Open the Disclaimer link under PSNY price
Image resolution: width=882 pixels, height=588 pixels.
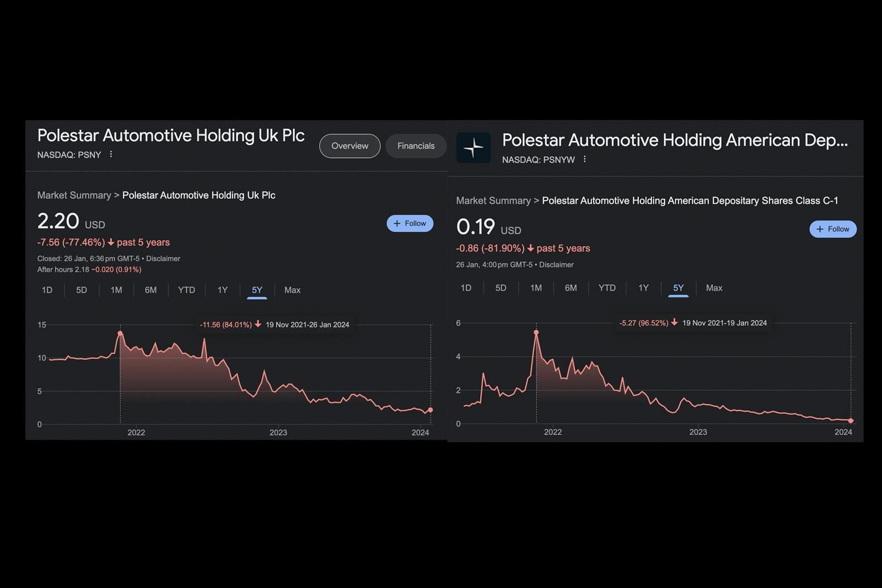coord(163,258)
